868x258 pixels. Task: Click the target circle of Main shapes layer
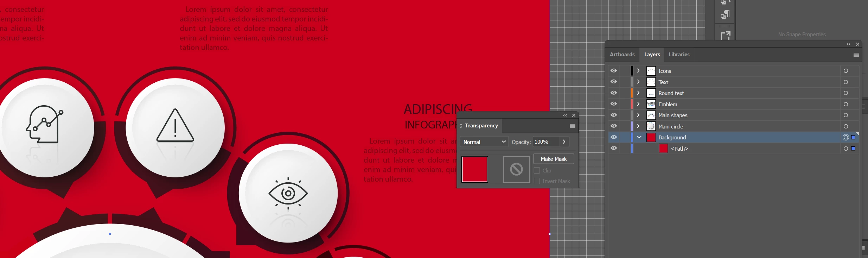coord(845,115)
